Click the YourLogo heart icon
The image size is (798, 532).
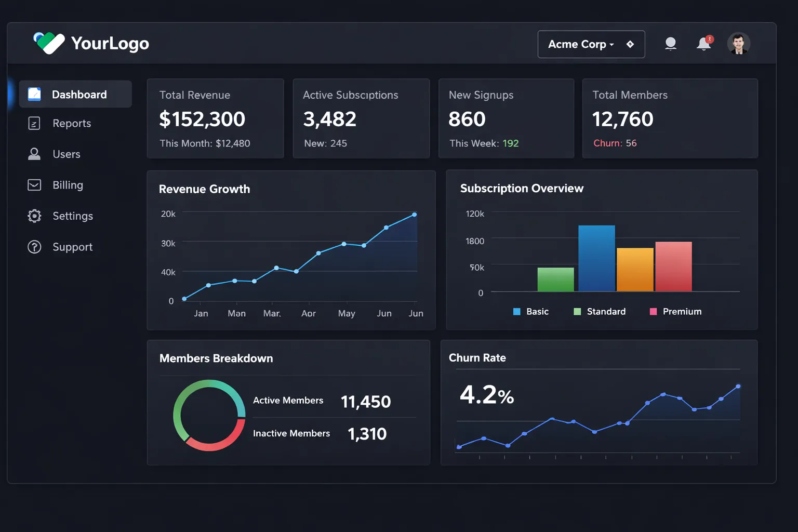pos(49,43)
